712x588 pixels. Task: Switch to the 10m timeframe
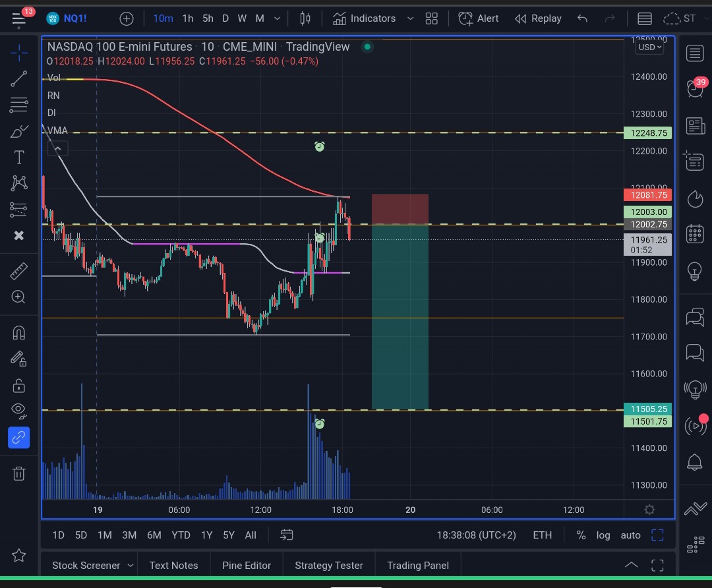pos(163,18)
